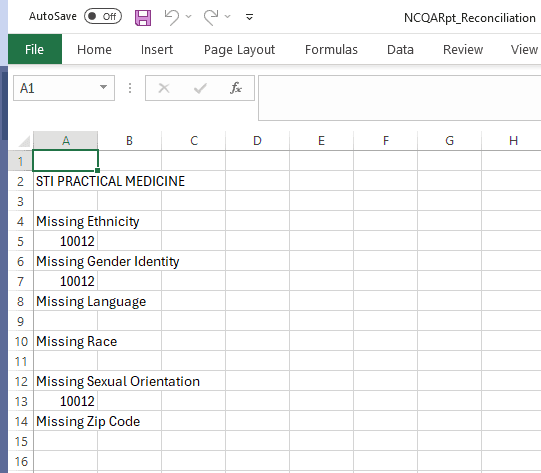This screenshot has height=473, width=541.
Task: Click the Insert Function fx icon
Action: [236, 88]
